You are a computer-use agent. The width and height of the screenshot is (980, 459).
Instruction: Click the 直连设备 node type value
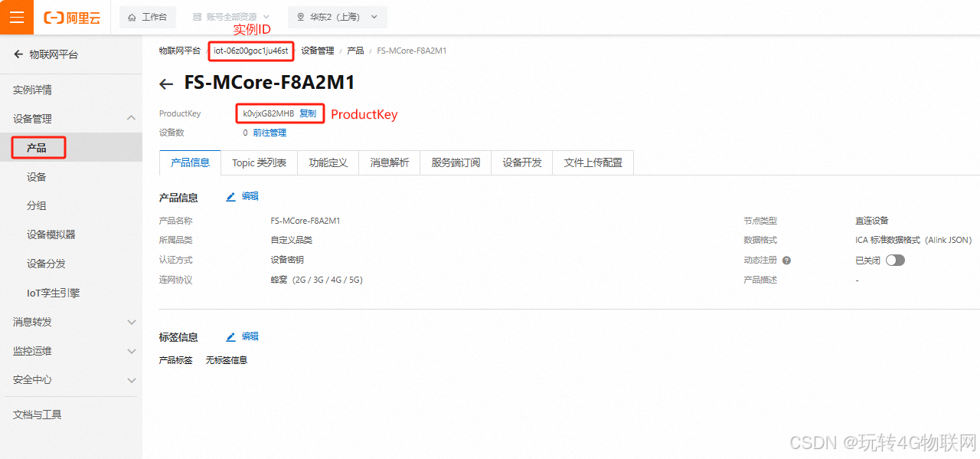point(872,221)
